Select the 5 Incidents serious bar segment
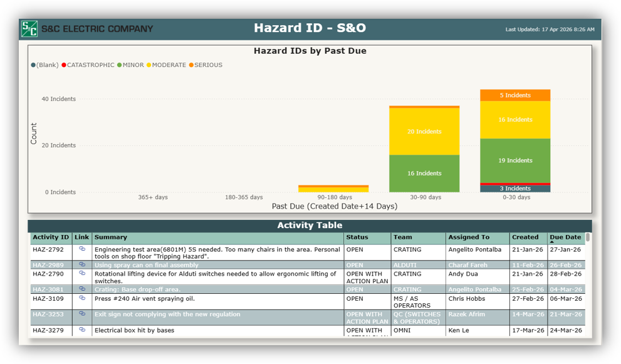Viewport: 621px width, 364px height. (515, 95)
